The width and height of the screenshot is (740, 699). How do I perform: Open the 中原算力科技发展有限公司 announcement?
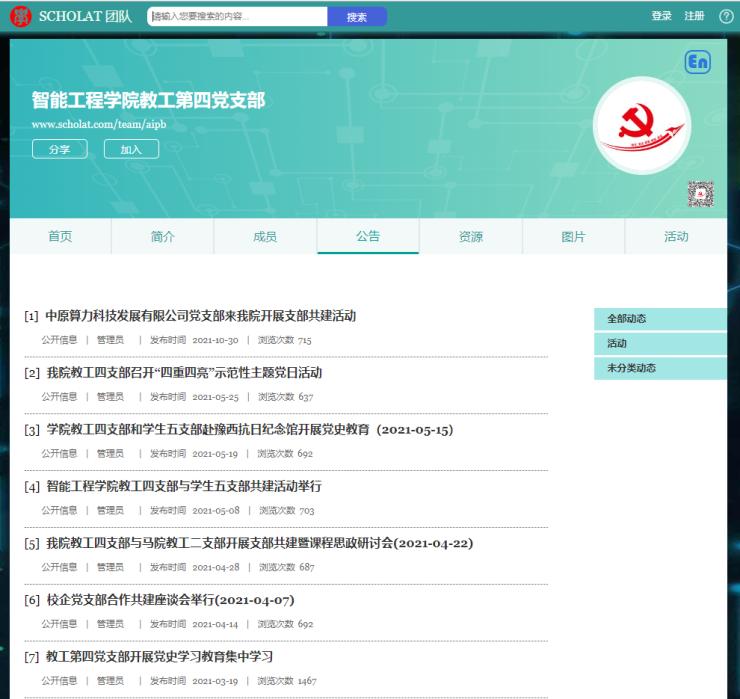(x=200, y=316)
